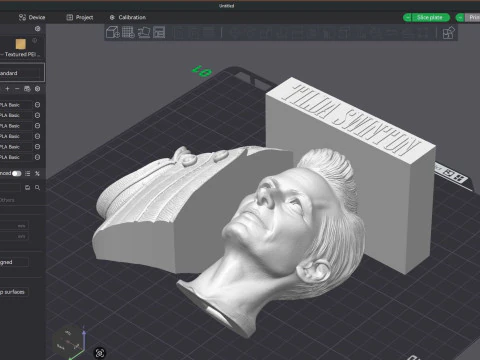The width and height of the screenshot is (480, 360).
Task: Open the Standard process preset dropdown
Action: click(21, 73)
